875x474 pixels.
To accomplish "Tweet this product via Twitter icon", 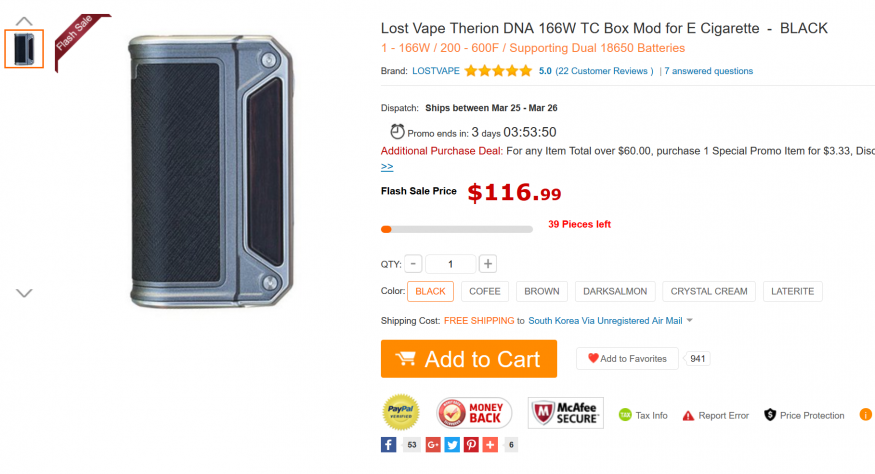I will (452, 445).
